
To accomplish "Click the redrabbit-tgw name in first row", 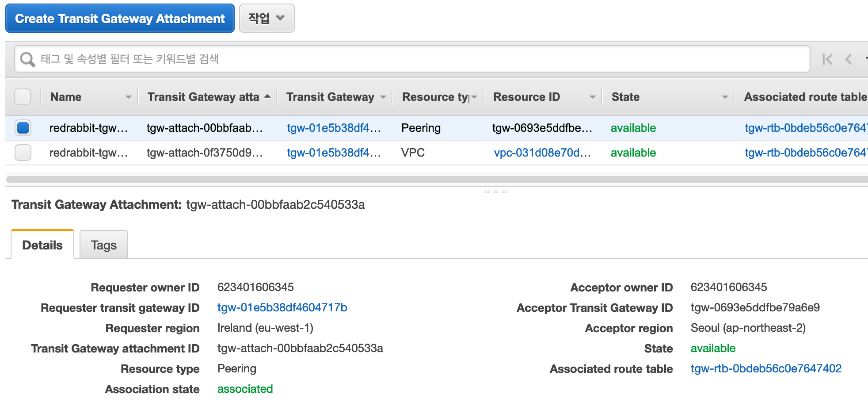I will (x=88, y=128).
